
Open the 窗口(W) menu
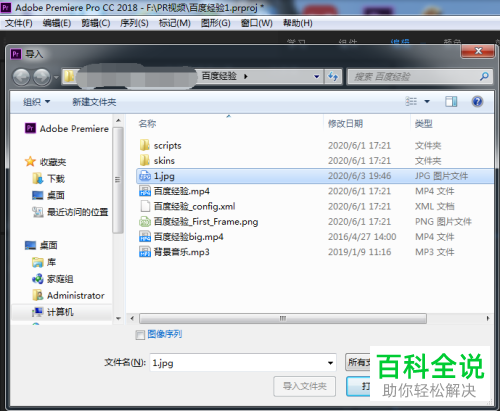[257, 23]
